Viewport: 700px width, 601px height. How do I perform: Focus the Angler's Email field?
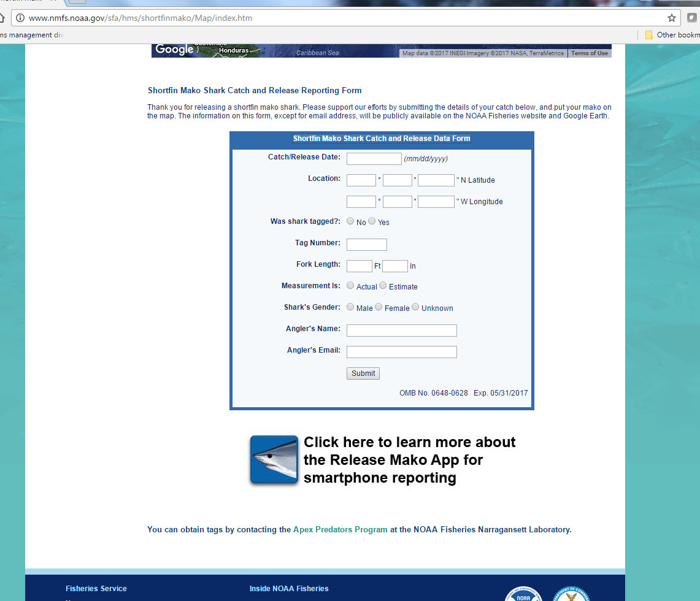click(402, 351)
